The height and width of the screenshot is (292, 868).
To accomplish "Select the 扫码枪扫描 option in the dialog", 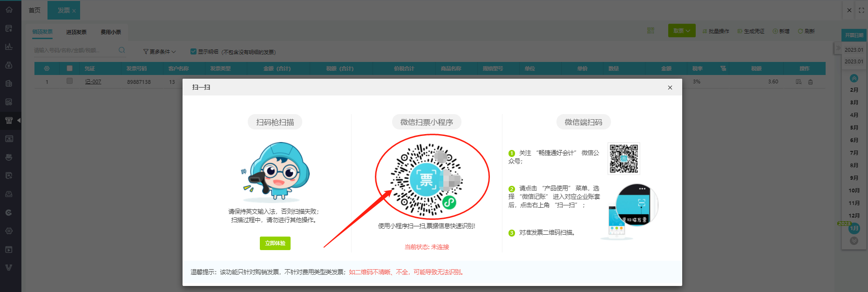I will pyautogui.click(x=275, y=122).
